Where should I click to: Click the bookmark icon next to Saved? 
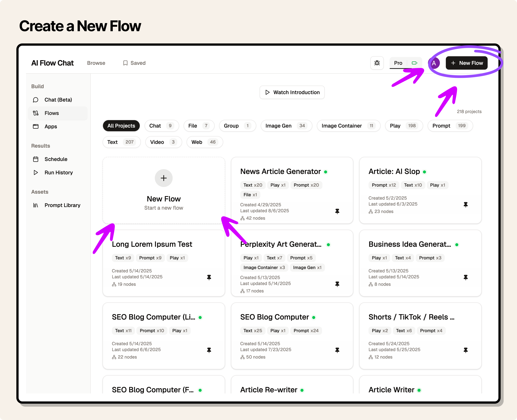(125, 63)
